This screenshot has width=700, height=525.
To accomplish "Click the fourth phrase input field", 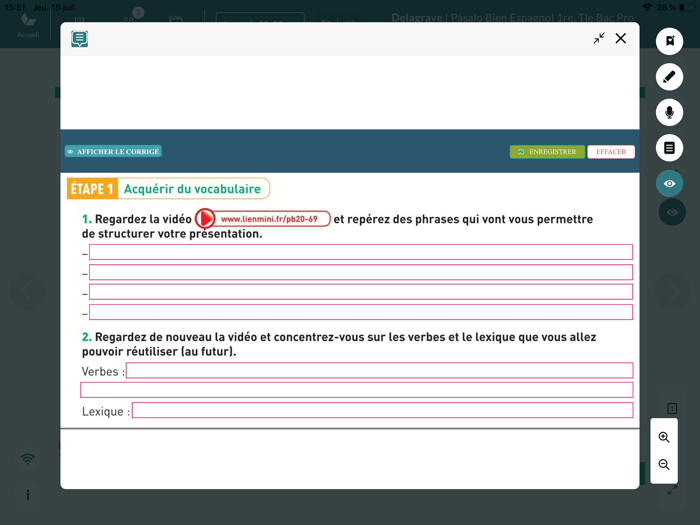I will click(361, 312).
